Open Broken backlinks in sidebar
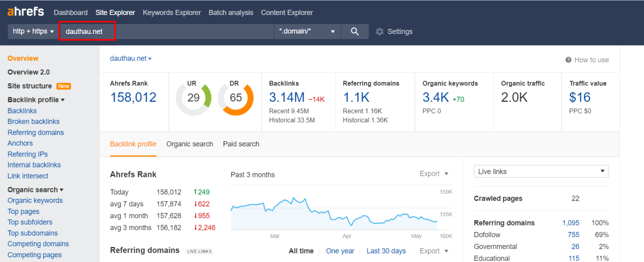The width and height of the screenshot is (644, 262). click(x=33, y=122)
